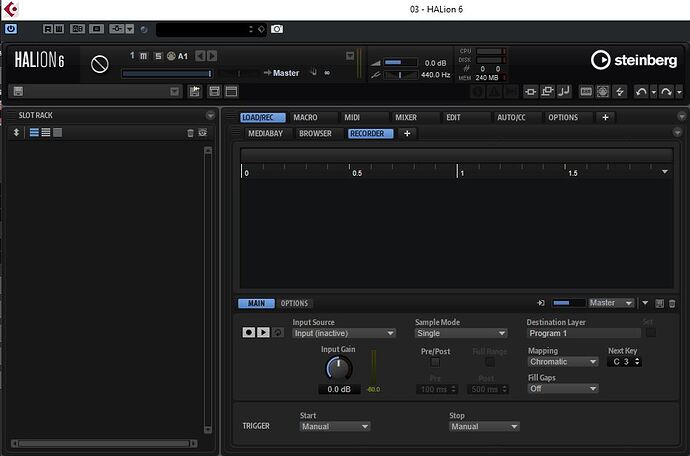
Task: Adjust the master volume slider
Action: (x=400, y=63)
